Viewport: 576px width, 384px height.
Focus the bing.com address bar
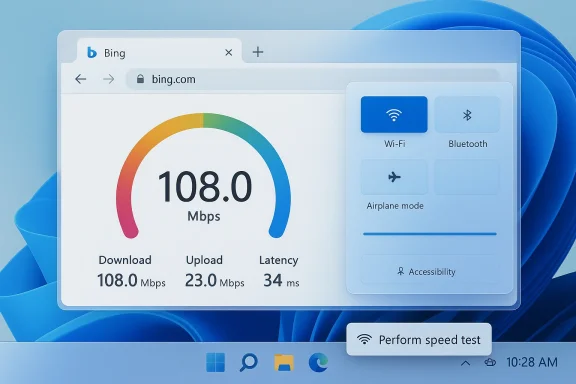(x=312, y=79)
